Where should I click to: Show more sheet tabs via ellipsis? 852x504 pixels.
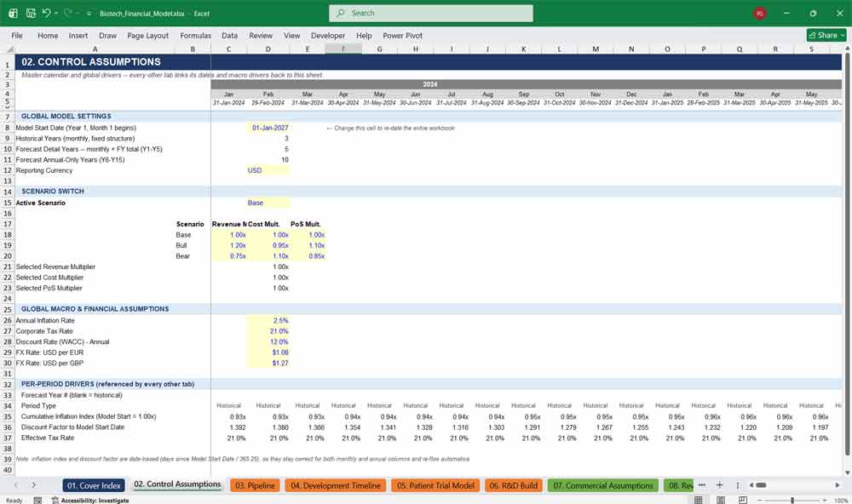(702, 485)
